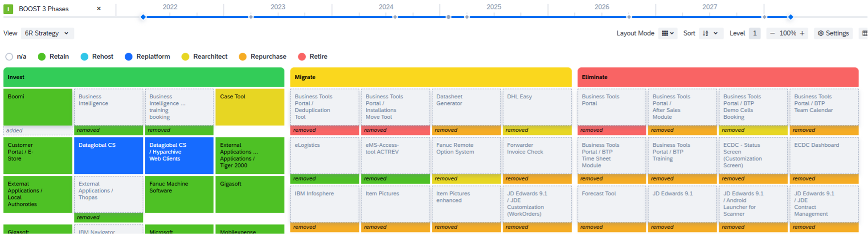Click the table view icon next to Settings
The width and height of the screenshot is (868, 234).
click(x=864, y=33)
